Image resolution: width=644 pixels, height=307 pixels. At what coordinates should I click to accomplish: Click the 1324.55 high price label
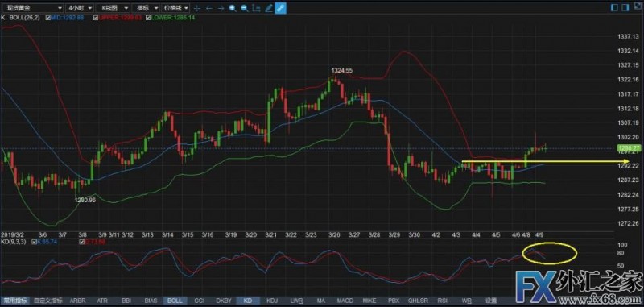tap(341, 70)
